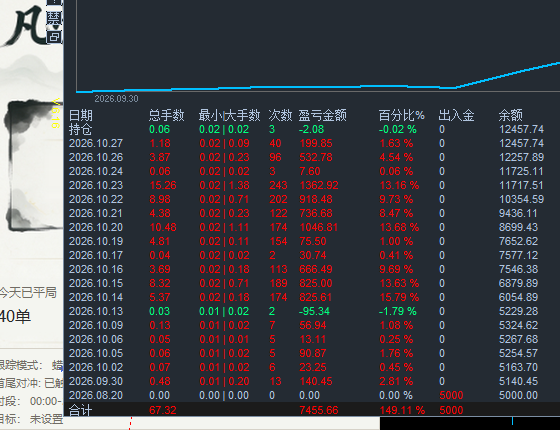The width and height of the screenshot is (560, 430).
Task: Select the 持仓 row label
Action: click(x=80, y=129)
